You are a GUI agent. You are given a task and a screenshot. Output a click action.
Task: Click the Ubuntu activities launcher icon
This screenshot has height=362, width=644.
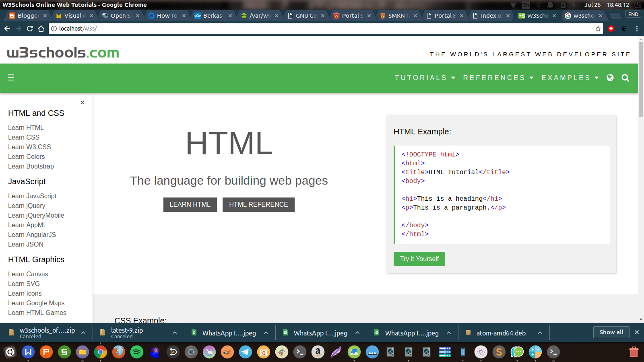10,352
